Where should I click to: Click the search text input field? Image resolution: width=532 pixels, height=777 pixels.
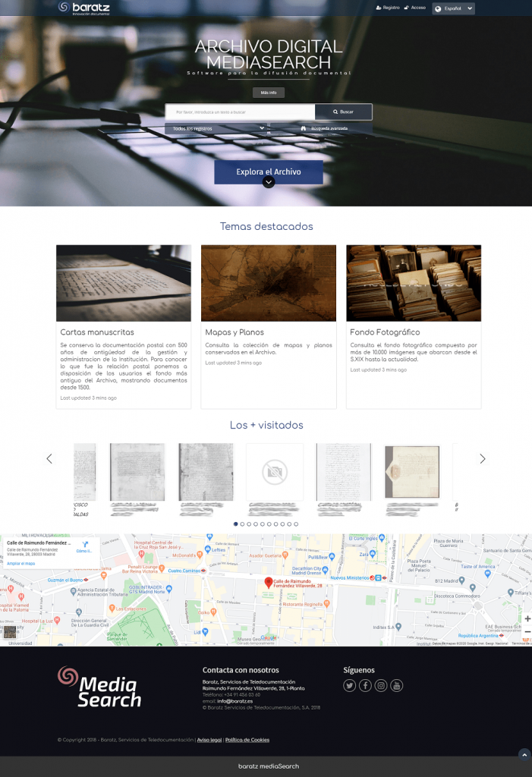point(240,112)
